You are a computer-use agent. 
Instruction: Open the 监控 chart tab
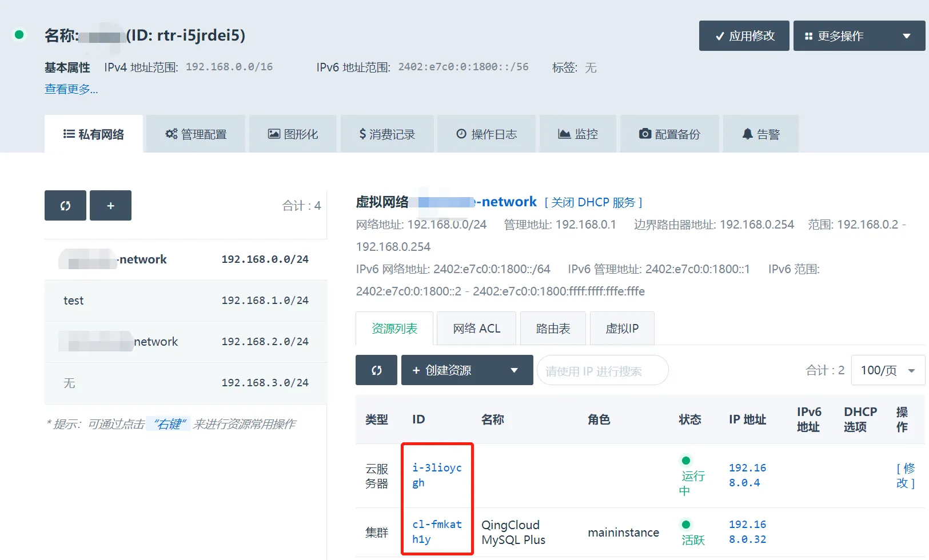click(578, 134)
